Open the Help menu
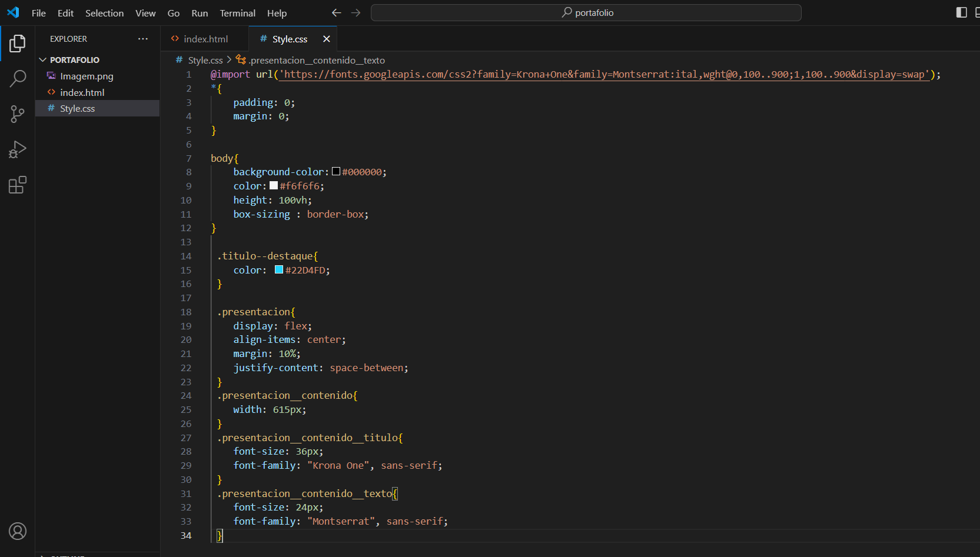The height and width of the screenshot is (557, 980). [x=277, y=13]
